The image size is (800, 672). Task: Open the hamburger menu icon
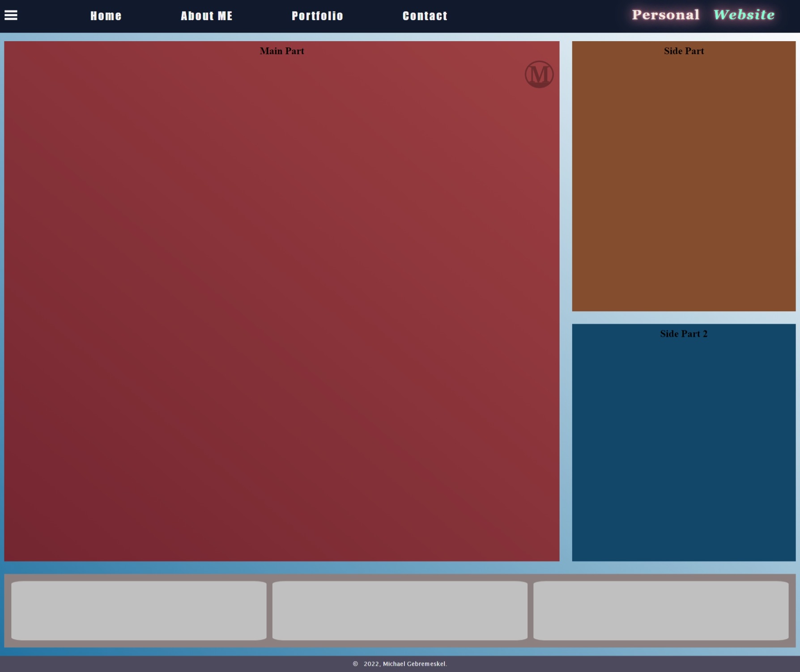click(x=11, y=16)
